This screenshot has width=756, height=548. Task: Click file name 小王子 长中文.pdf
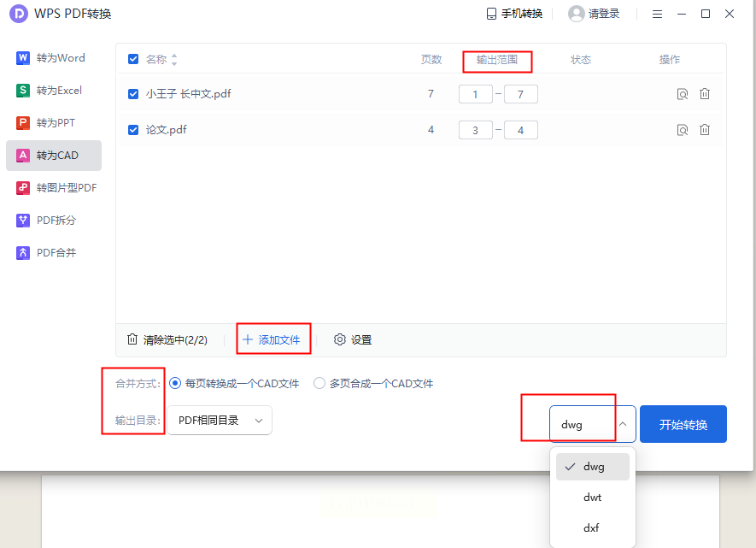189,93
